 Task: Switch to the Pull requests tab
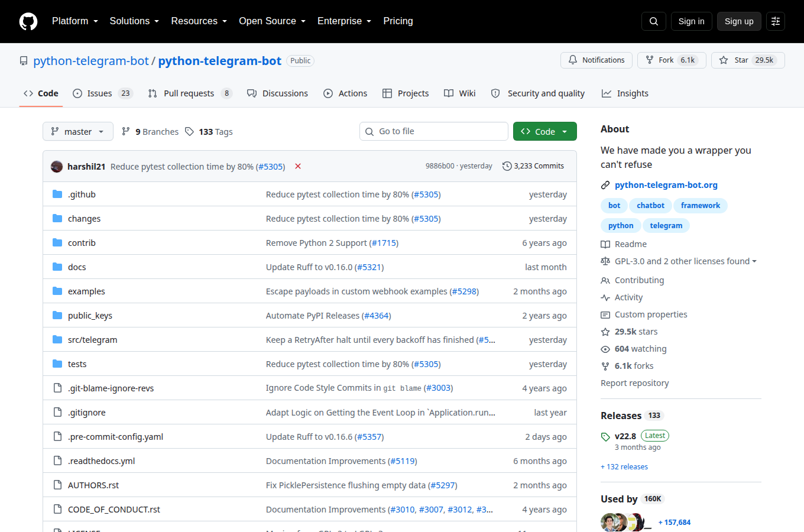coord(190,93)
